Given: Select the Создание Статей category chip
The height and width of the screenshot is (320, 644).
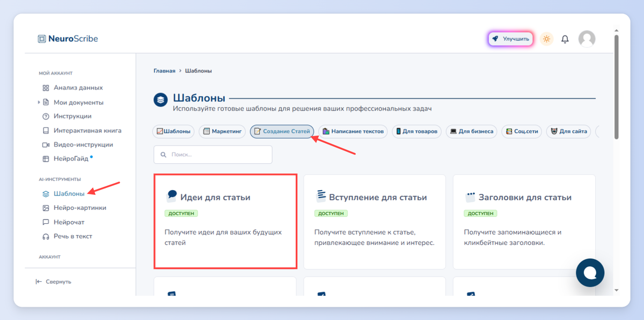Looking at the screenshot, I should click(282, 131).
